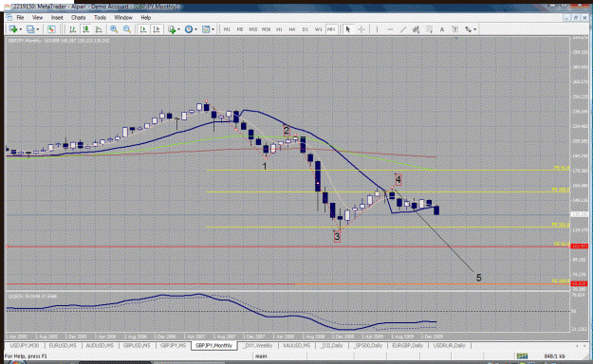The height and width of the screenshot is (364, 593).
Task: Click the Zoom In magnifier icon
Action: [114, 29]
